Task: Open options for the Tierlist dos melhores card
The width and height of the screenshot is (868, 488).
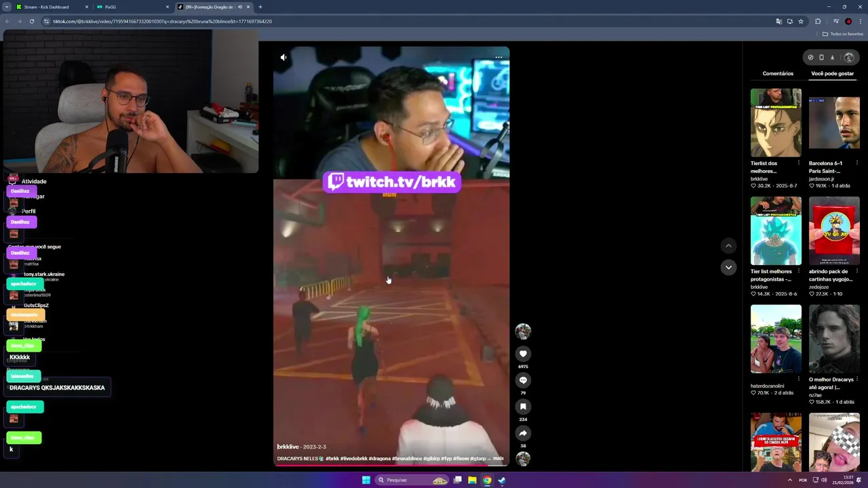Action: point(798,163)
